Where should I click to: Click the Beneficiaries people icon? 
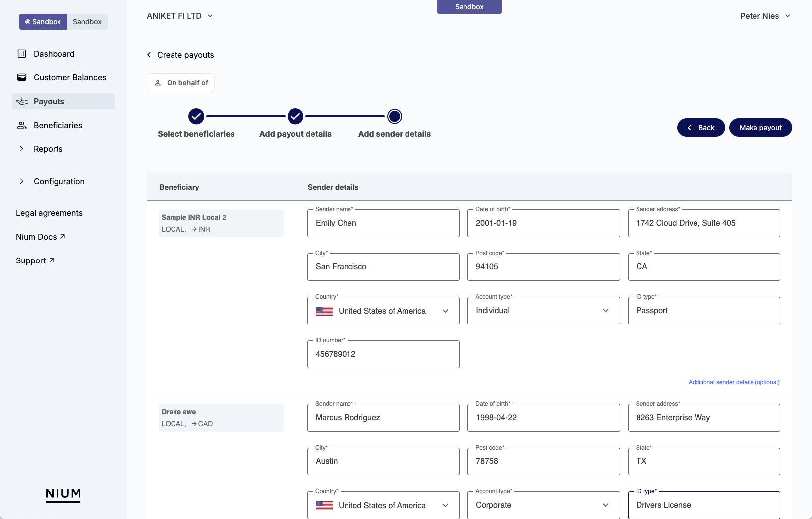click(22, 125)
